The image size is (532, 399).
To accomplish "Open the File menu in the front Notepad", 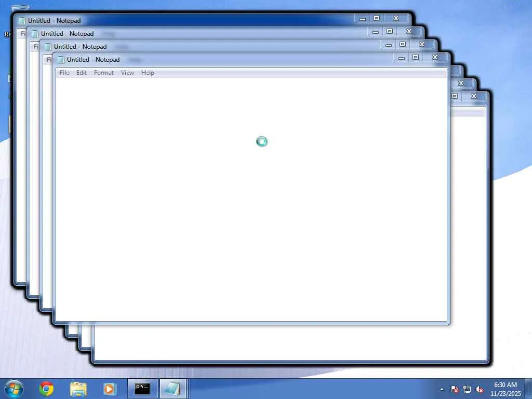I will (x=64, y=73).
